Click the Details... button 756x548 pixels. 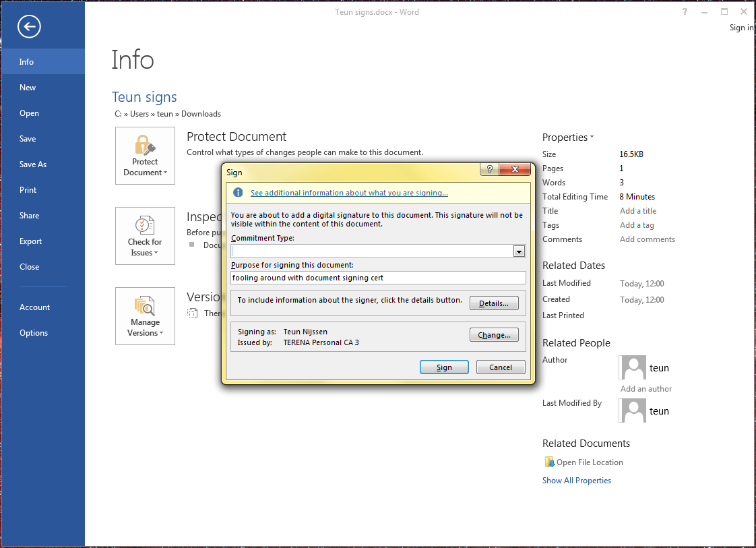click(494, 303)
